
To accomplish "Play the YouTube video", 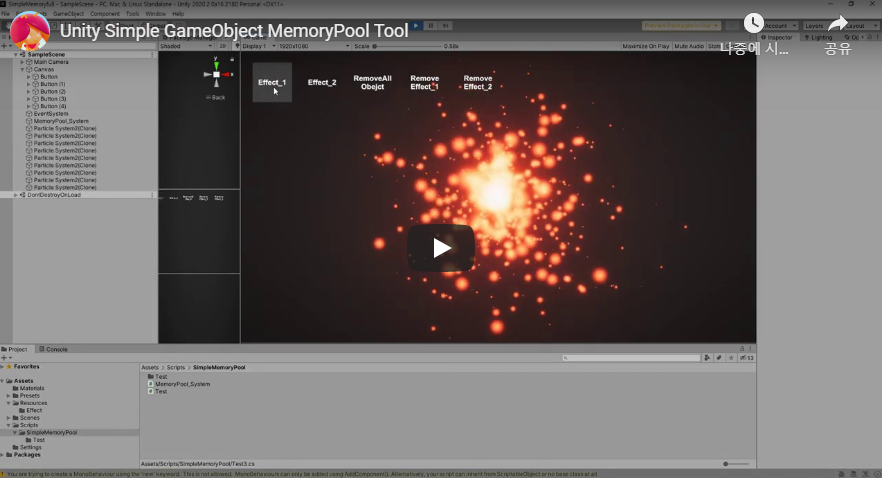I will tap(441, 248).
